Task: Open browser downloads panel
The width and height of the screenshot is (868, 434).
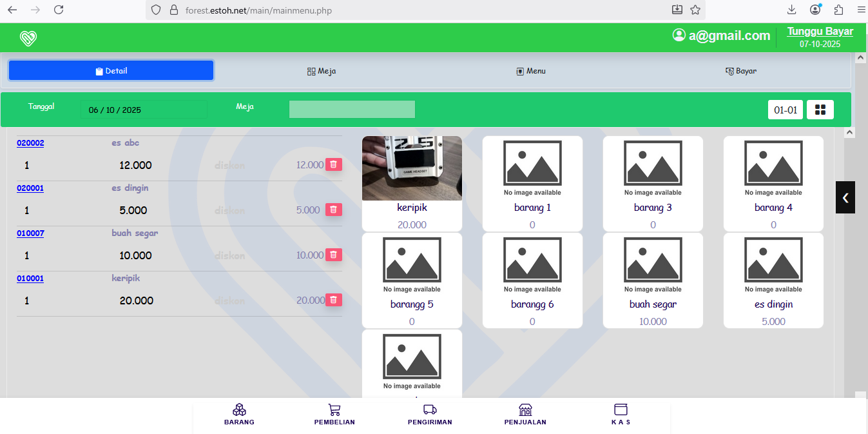Action: click(792, 10)
